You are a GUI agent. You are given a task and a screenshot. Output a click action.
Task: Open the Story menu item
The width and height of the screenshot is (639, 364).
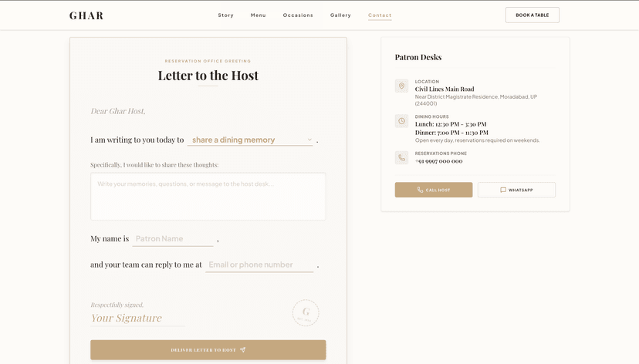pos(226,15)
